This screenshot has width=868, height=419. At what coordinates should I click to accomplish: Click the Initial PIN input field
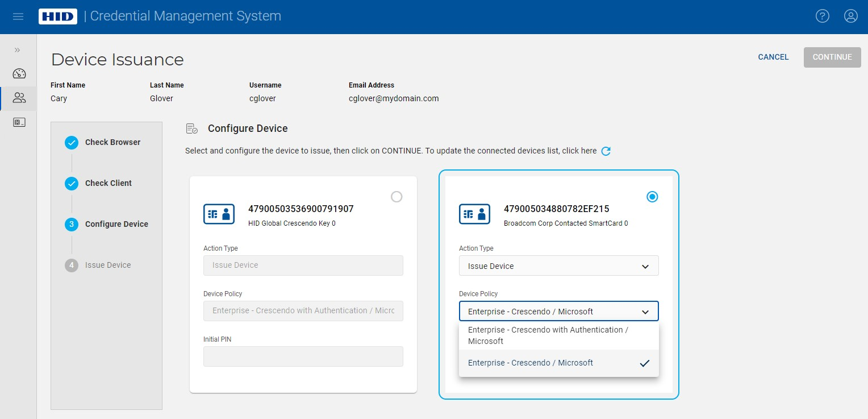pos(303,356)
